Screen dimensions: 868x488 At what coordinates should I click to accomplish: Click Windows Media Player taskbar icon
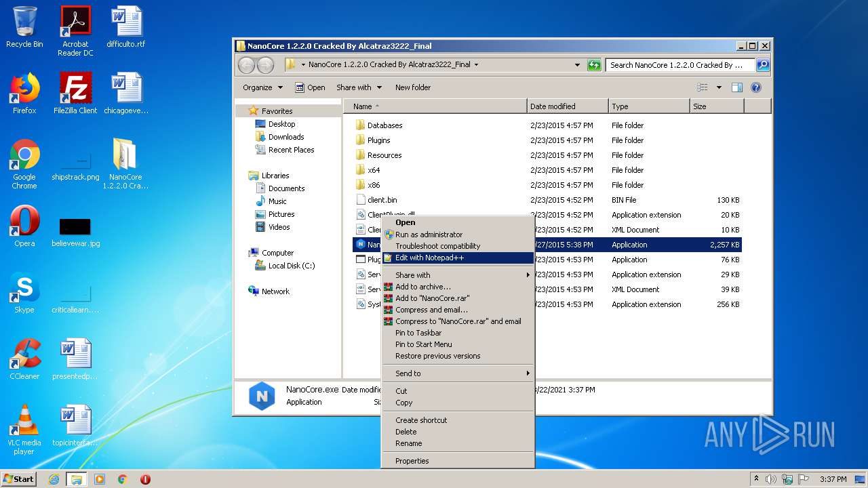[x=100, y=479]
